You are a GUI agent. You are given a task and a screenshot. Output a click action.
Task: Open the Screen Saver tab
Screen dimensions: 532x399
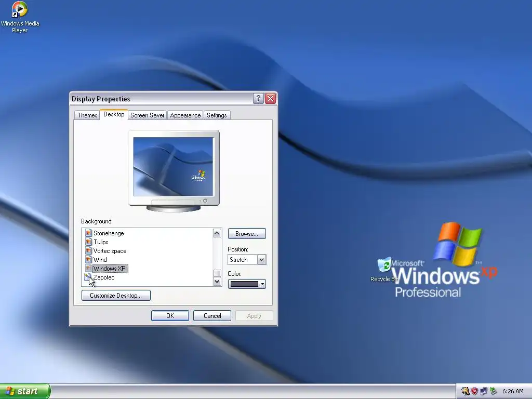tap(147, 115)
